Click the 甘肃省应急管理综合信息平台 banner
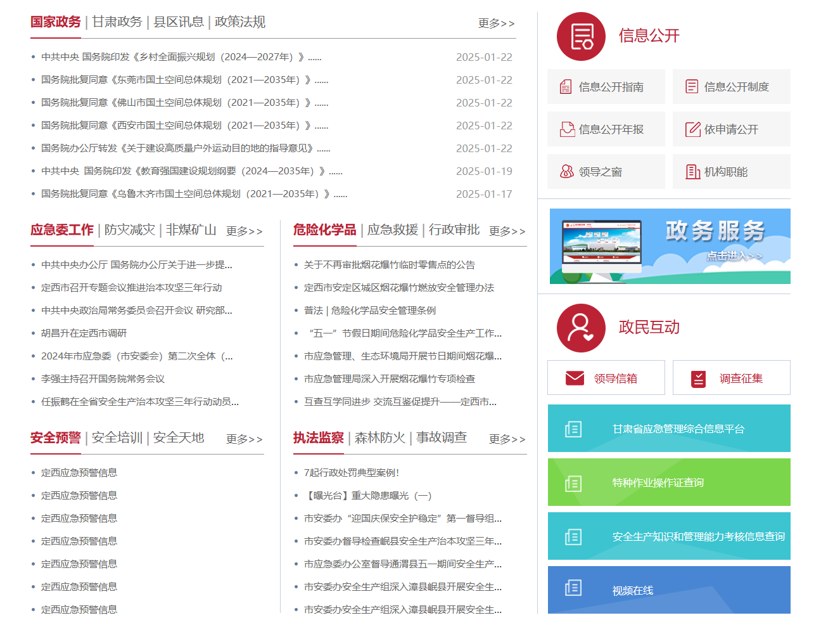This screenshot has height=620, width=840. pos(669,428)
